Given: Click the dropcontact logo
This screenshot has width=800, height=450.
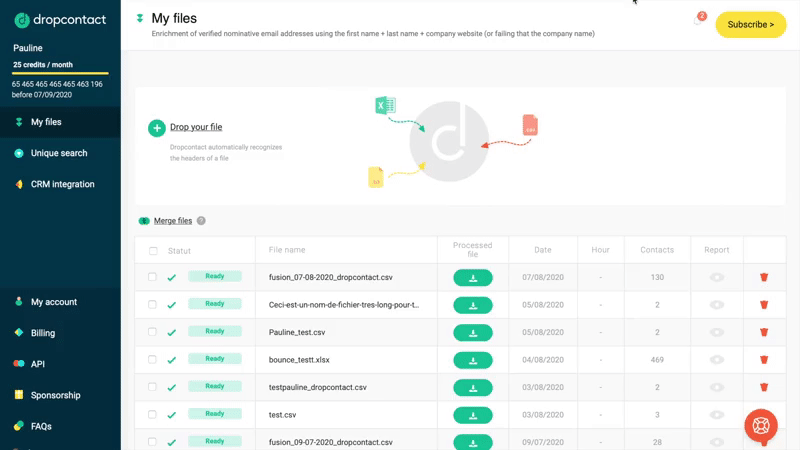Looking at the screenshot, I should [x=60, y=20].
